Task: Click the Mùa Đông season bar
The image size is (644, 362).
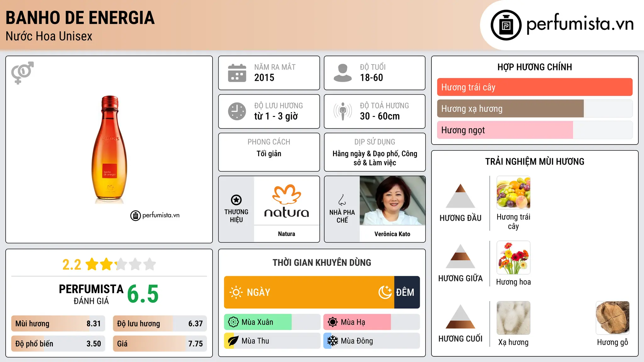Action: (371, 341)
